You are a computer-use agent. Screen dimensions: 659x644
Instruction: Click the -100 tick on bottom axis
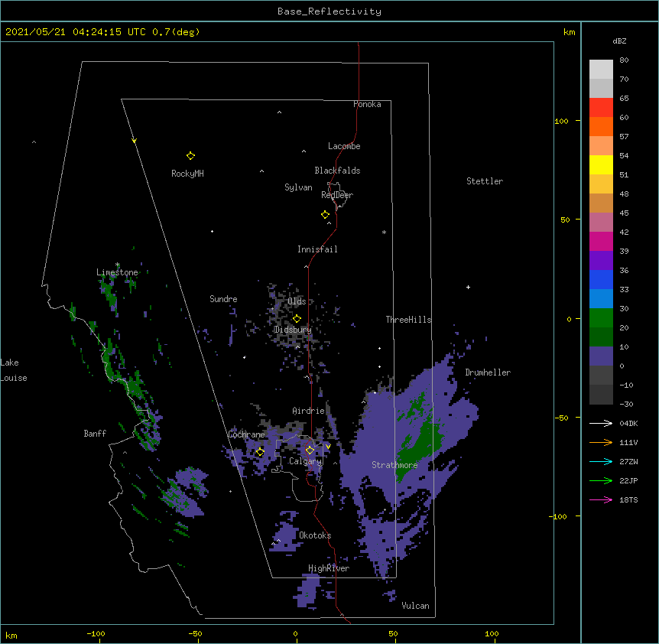click(x=96, y=633)
